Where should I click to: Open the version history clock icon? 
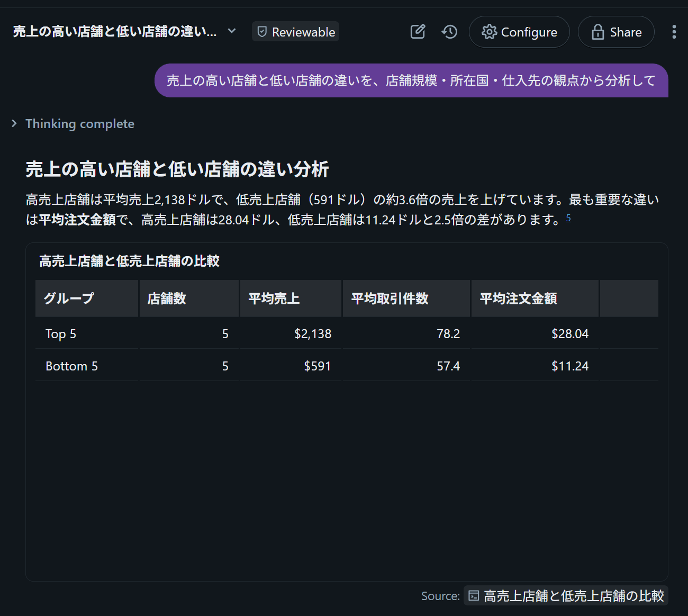pos(449,32)
